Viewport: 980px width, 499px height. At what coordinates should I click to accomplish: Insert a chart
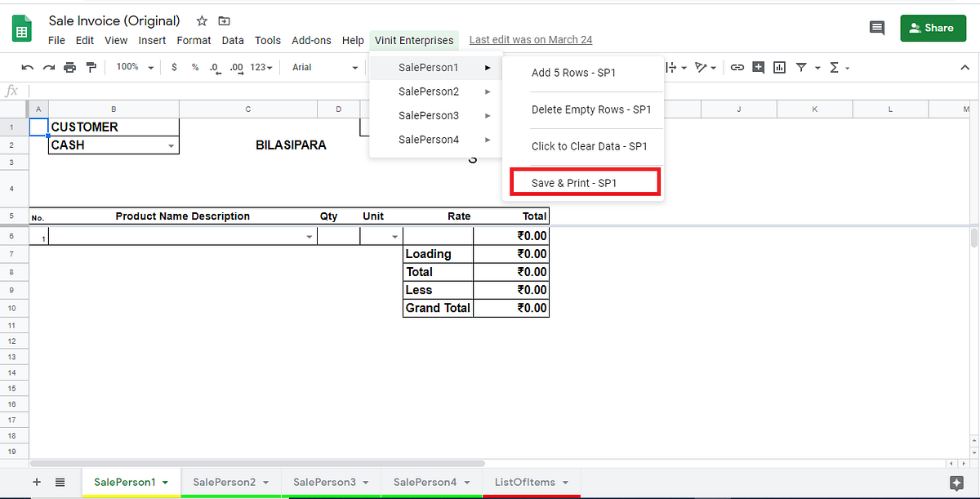click(778, 67)
